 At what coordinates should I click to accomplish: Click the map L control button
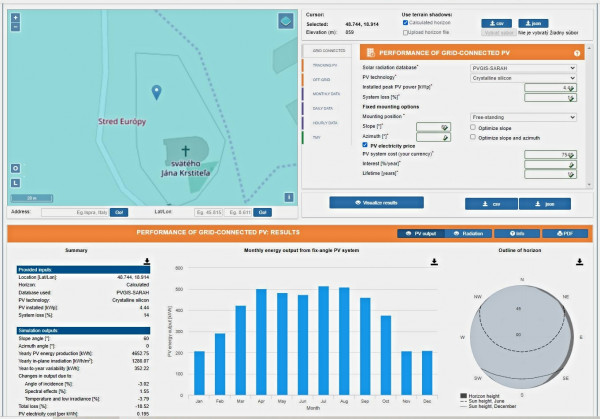click(x=15, y=183)
